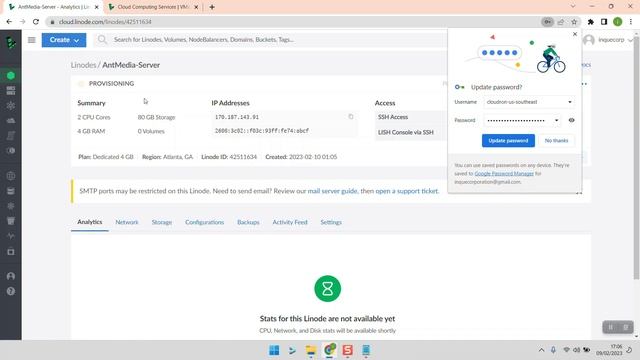The image size is (640, 360).
Task: Open the red S app in taskbar
Action: pos(347,350)
